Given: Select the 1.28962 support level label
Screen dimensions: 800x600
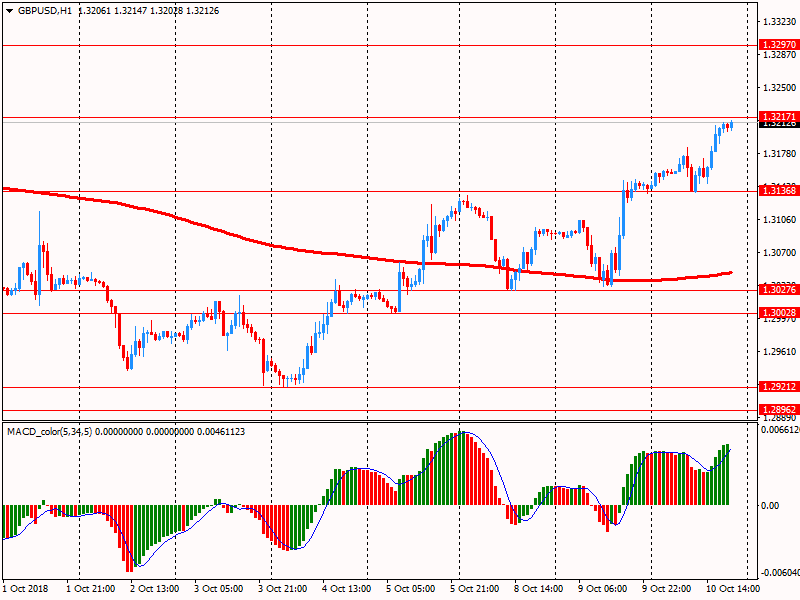Looking at the screenshot, I should 778,410.
